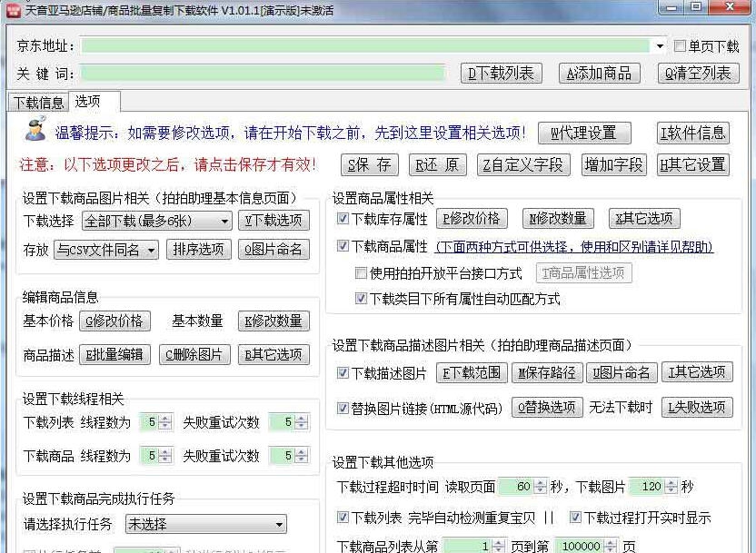Click K修改数量 button
Image resolution: width=756 pixels, height=553 pixels.
tap(274, 321)
